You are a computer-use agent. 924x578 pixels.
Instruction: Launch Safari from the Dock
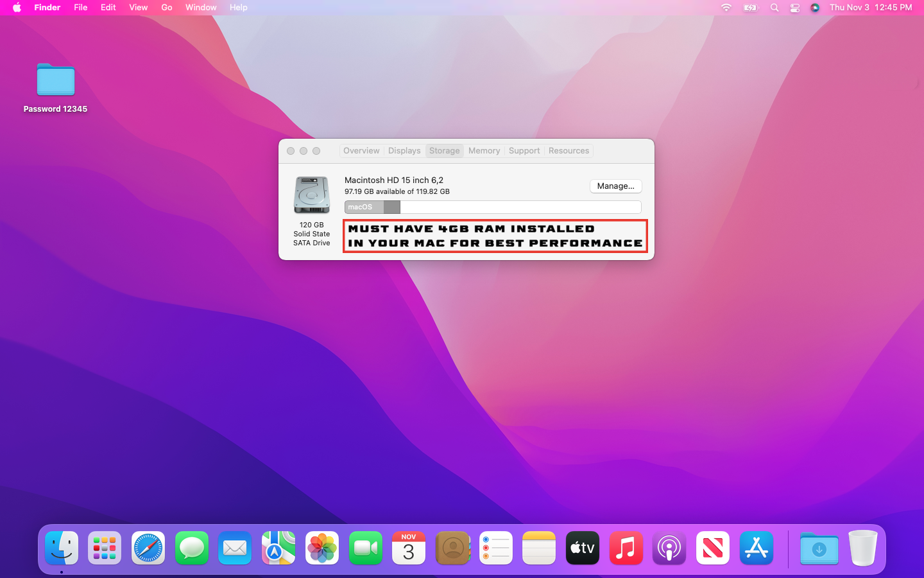click(x=148, y=548)
